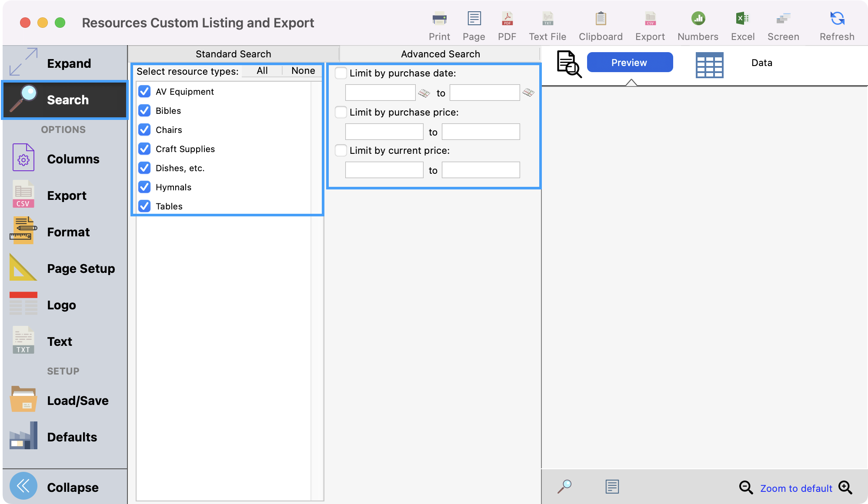Uncheck the Bibles resource type

pyautogui.click(x=144, y=111)
